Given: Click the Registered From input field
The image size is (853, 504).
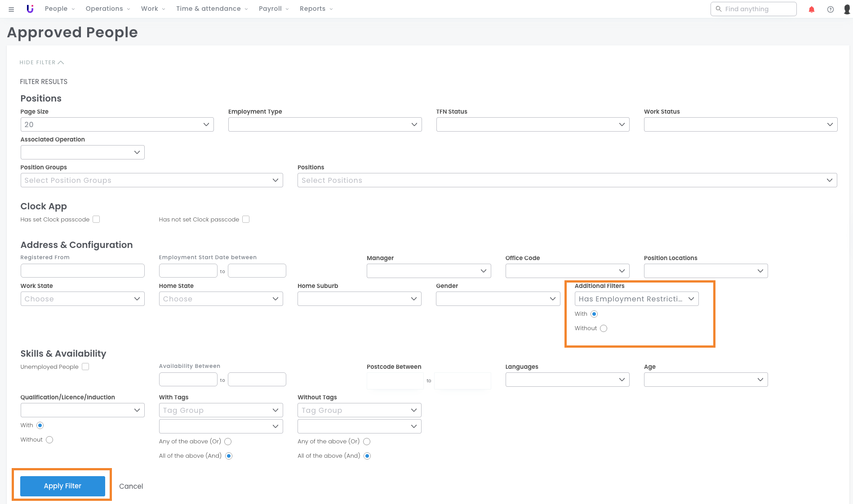Looking at the screenshot, I should coord(82,271).
